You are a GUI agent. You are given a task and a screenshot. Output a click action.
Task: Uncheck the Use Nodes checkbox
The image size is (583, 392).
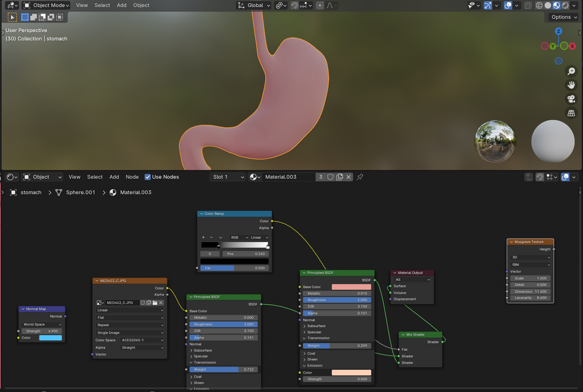coord(148,177)
